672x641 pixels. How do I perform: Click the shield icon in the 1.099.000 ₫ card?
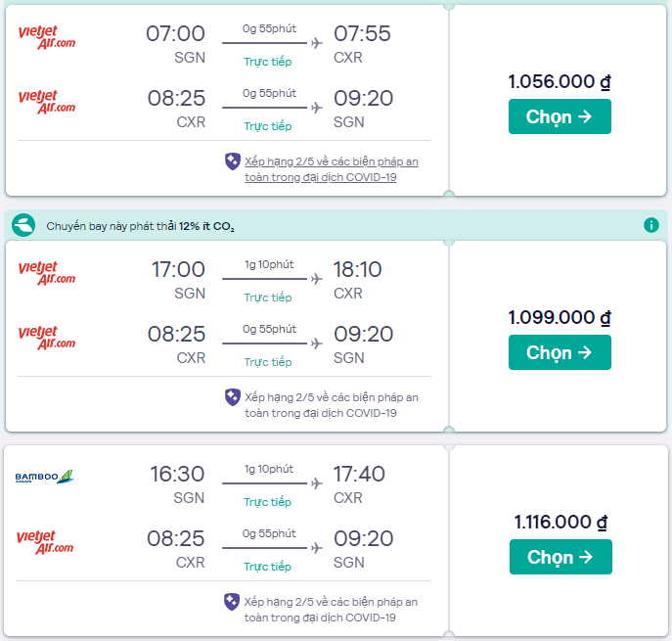[x=233, y=397]
